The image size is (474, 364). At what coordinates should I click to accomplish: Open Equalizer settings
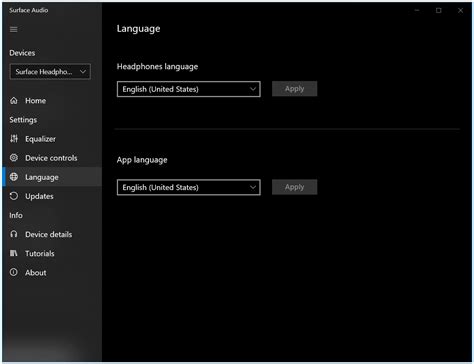[x=52, y=139]
